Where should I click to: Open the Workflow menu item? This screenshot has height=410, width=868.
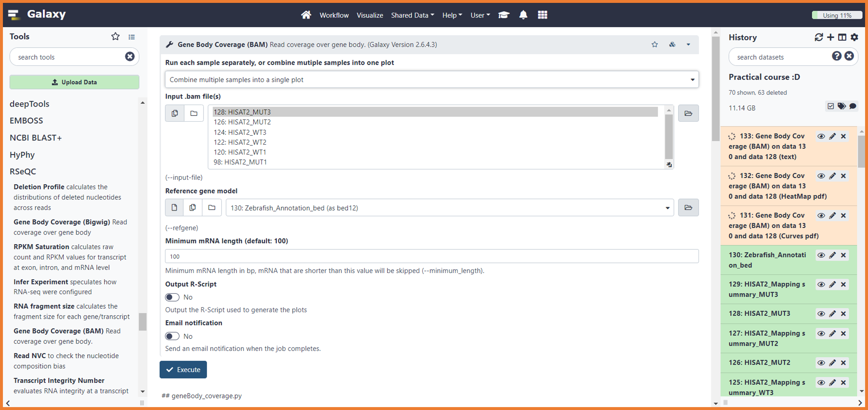(334, 15)
